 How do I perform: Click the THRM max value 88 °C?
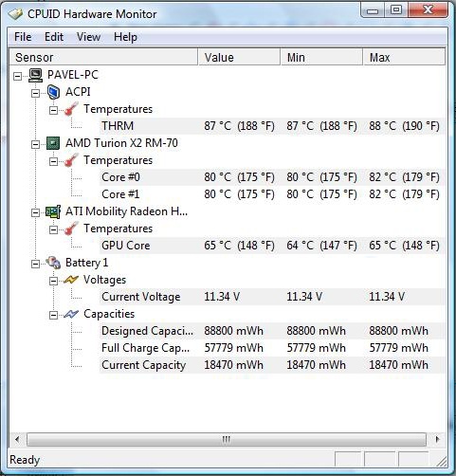(x=404, y=126)
